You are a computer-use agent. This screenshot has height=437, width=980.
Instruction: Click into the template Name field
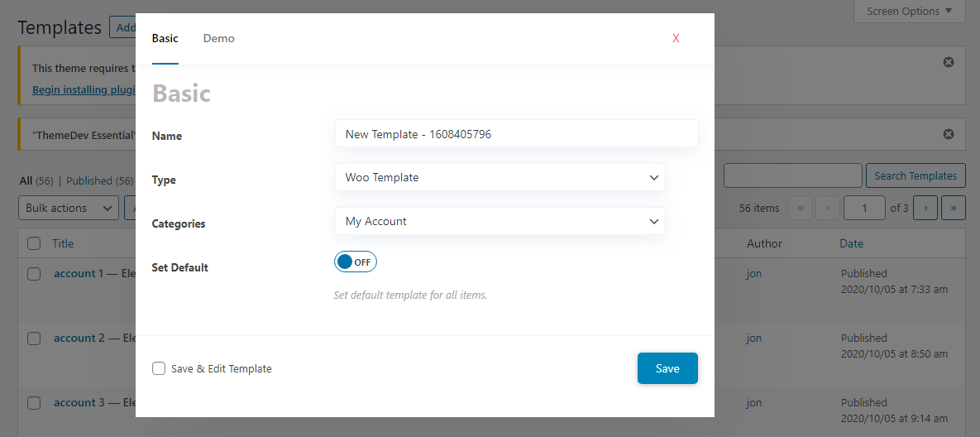pyautogui.click(x=517, y=134)
